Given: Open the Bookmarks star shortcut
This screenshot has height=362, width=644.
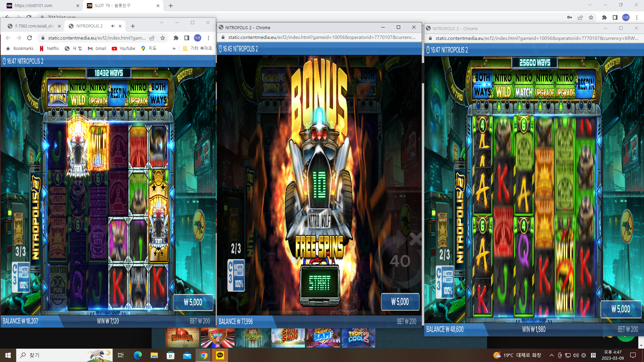Looking at the screenshot, I should (20, 49).
